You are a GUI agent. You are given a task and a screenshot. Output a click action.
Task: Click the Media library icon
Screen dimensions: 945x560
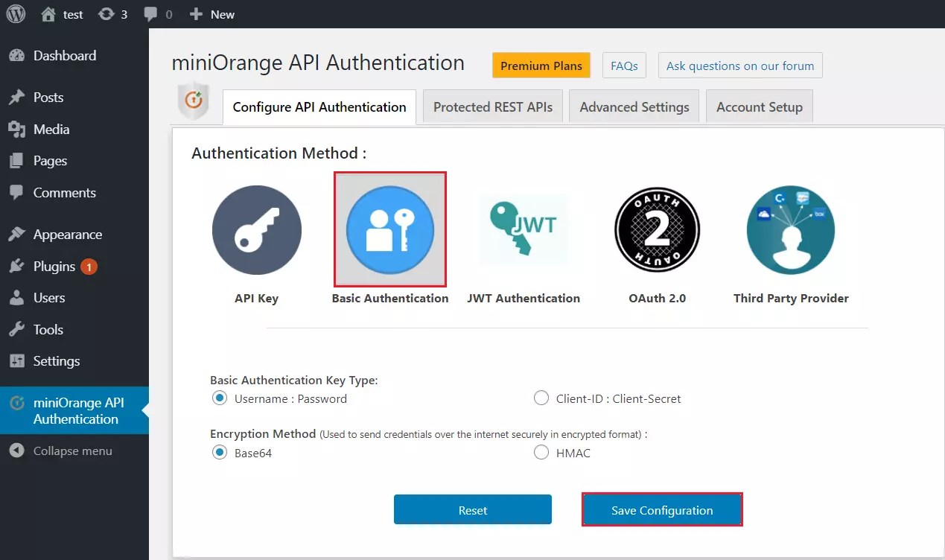[16, 130]
